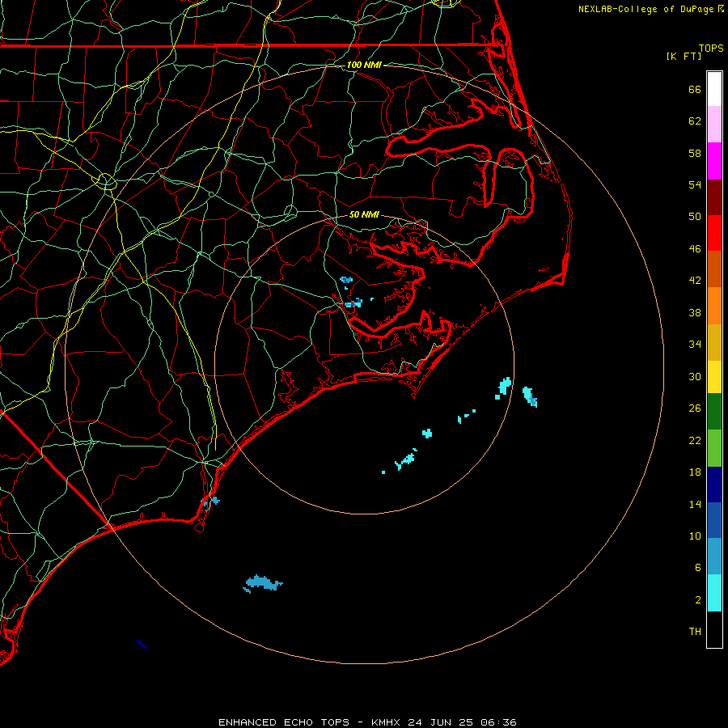Screen dimensions: 728x728
Task: Click the 'NEXLAB-College of DuPage' credit text
Action: 645,9
